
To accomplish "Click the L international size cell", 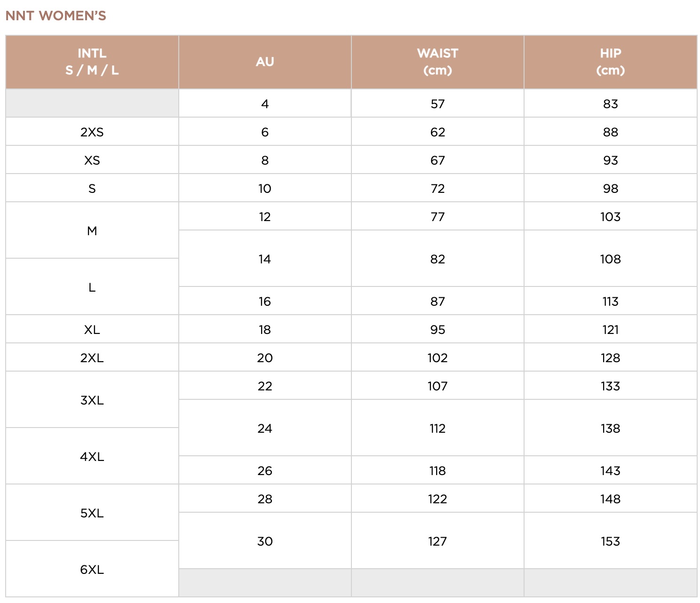I will [x=92, y=287].
